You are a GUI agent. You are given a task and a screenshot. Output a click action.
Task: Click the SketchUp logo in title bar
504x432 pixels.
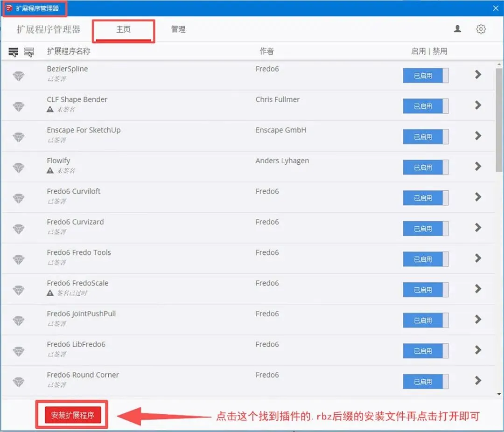(9, 8)
